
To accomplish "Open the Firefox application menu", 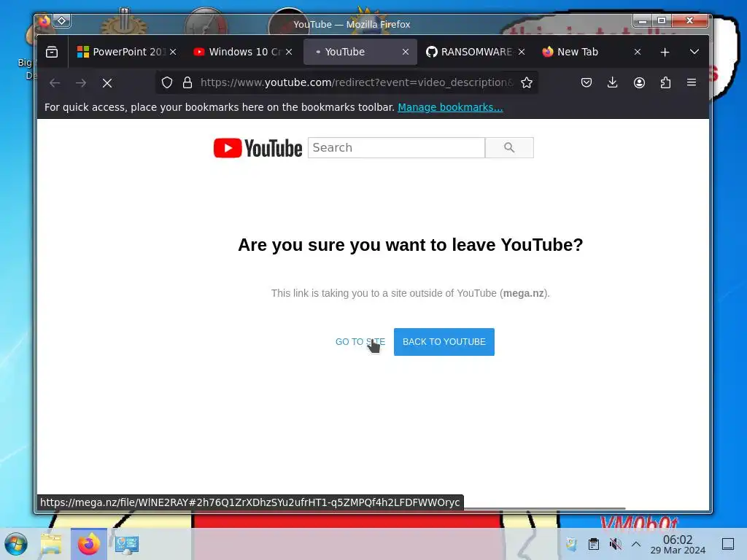I will tap(692, 83).
